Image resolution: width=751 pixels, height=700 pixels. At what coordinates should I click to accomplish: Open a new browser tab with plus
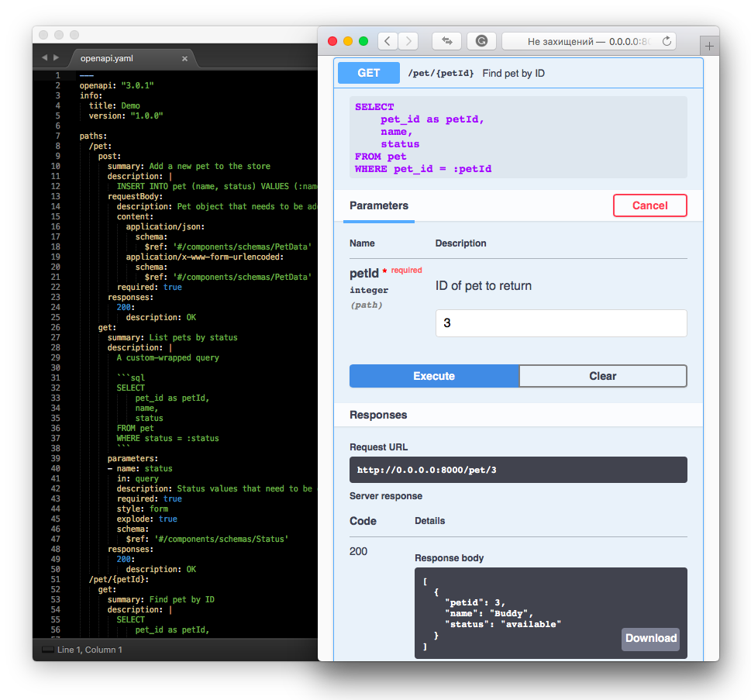(709, 46)
